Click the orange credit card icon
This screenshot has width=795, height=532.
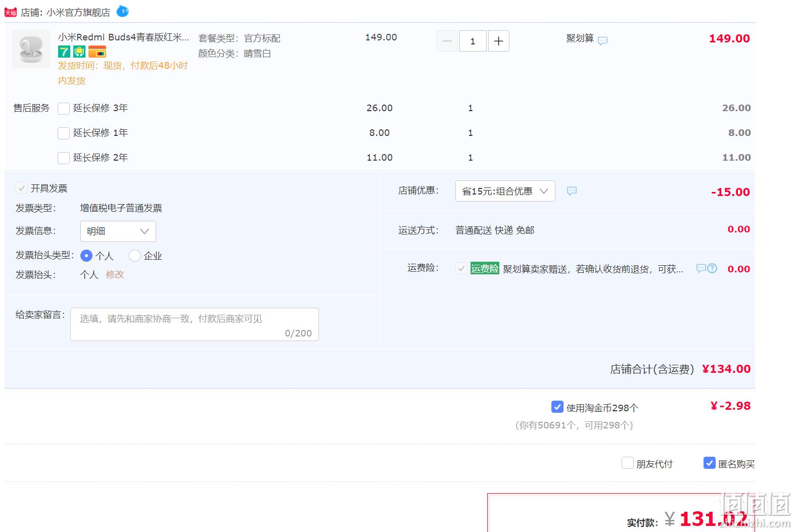point(97,52)
